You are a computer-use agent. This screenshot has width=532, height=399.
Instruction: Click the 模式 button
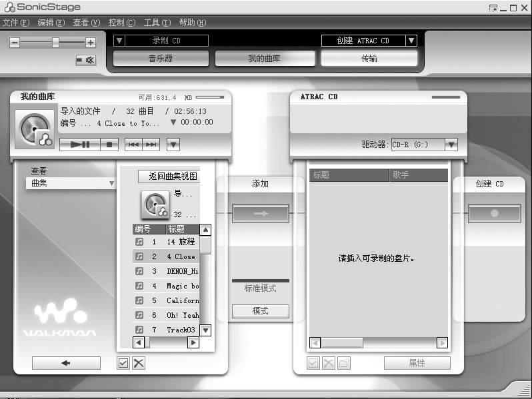[x=261, y=311]
